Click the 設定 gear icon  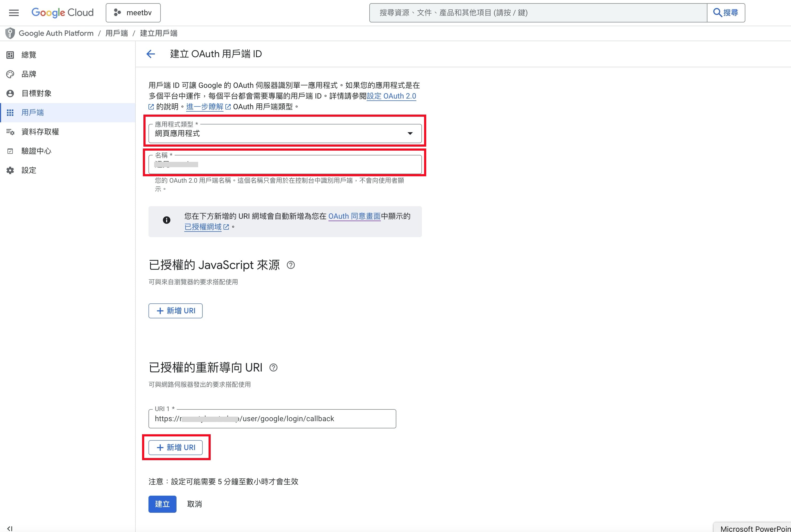coord(10,170)
